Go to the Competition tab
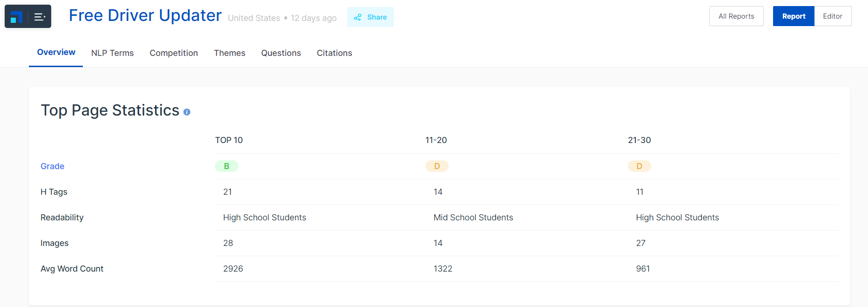The width and height of the screenshot is (868, 307). (174, 53)
